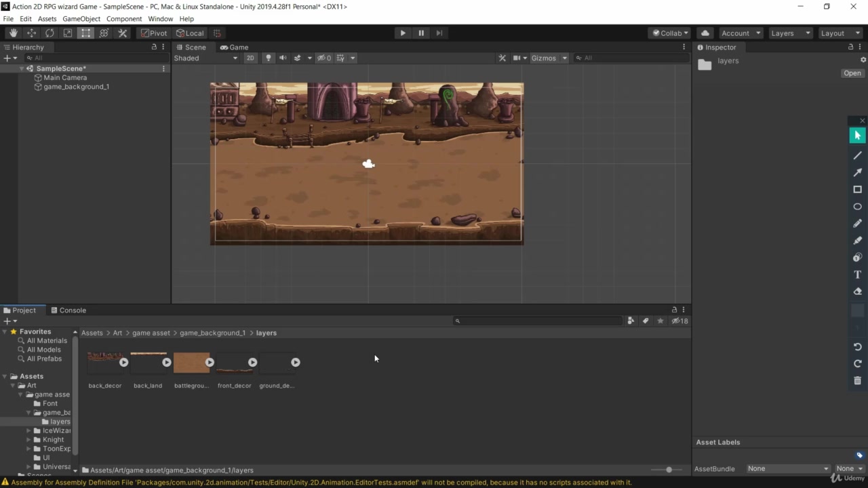
Task: Toggle 2D scene view mode
Action: pos(250,58)
